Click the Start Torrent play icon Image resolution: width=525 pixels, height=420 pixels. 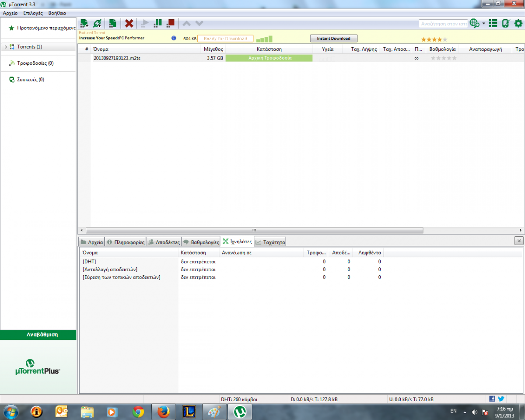144,23
